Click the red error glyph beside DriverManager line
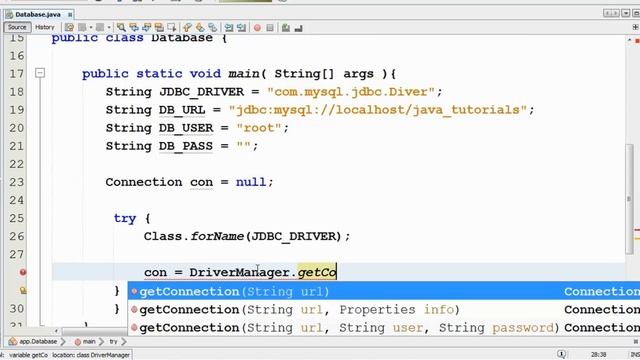This screenshot has width=640, height=360. point(23,272)
